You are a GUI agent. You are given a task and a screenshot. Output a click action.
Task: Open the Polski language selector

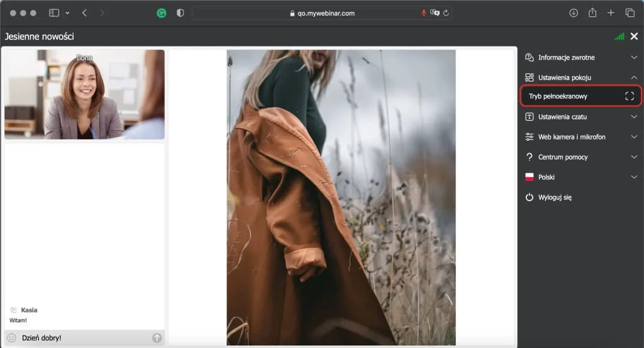tap(580, 177)
